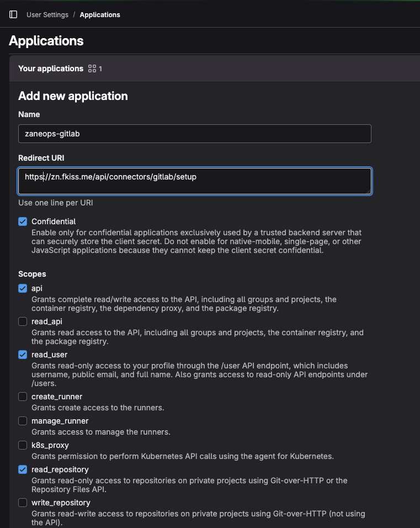Click the write_repository label text
This screenshot has width=420, height=528.
(61, 503)
